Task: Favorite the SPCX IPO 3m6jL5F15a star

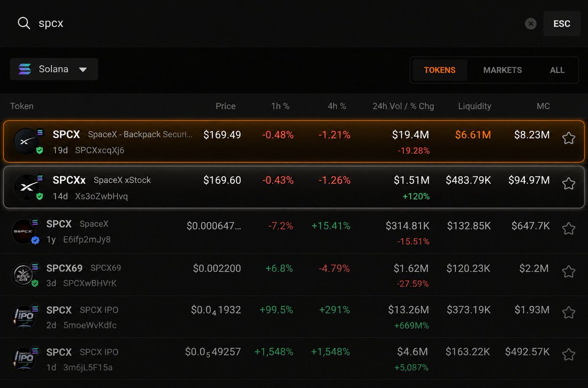Action: point(568,355)
